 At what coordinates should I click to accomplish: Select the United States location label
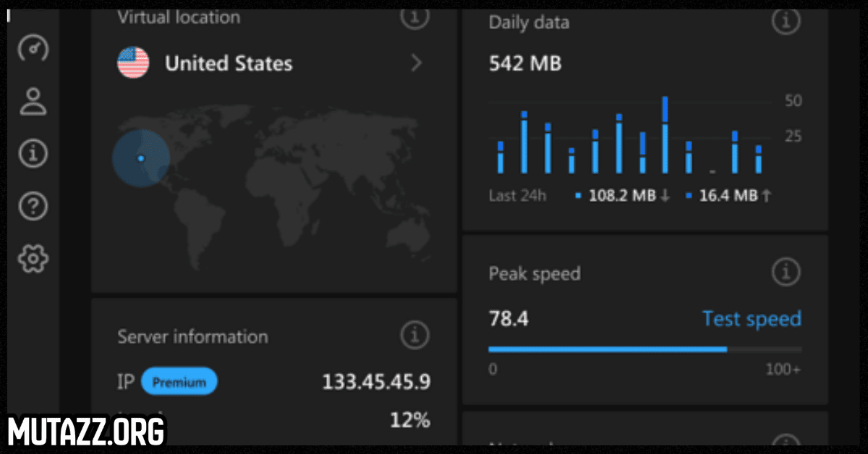[229, 64]
